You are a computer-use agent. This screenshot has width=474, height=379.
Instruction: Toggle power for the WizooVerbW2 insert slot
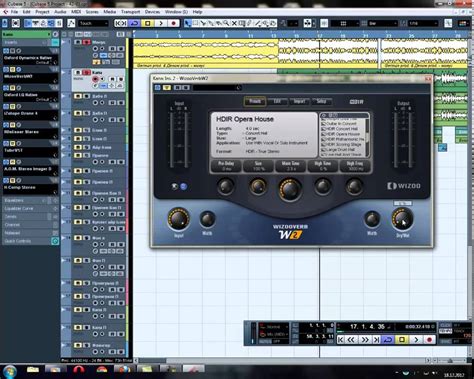coord(6,69)
